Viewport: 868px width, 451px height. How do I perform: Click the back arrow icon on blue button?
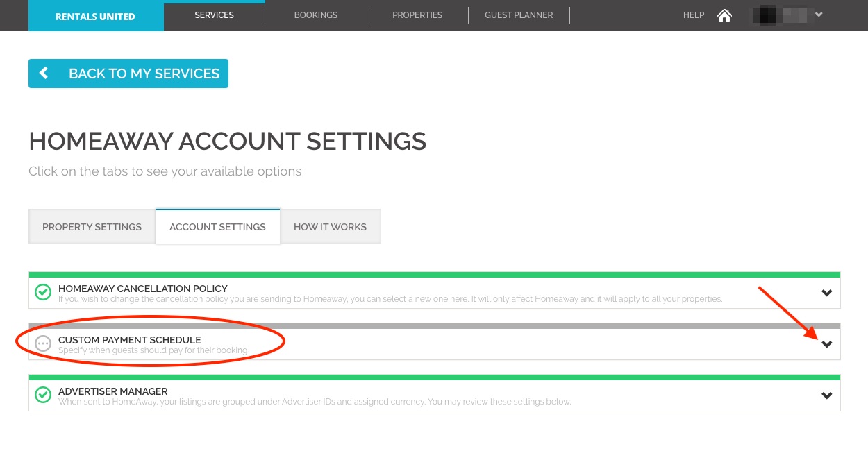[44, 73]
